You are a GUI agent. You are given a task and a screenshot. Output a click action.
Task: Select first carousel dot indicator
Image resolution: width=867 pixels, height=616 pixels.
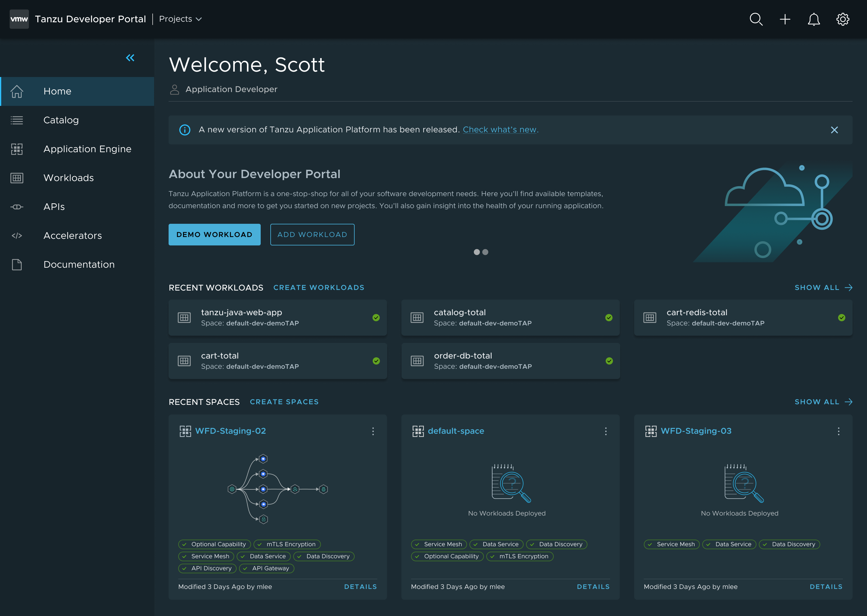476,252
